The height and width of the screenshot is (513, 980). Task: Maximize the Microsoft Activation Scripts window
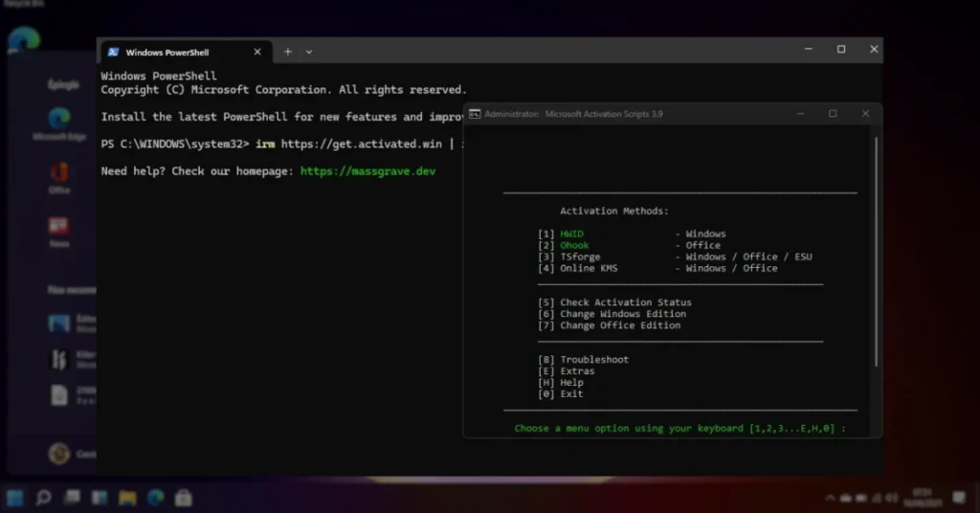833,114
